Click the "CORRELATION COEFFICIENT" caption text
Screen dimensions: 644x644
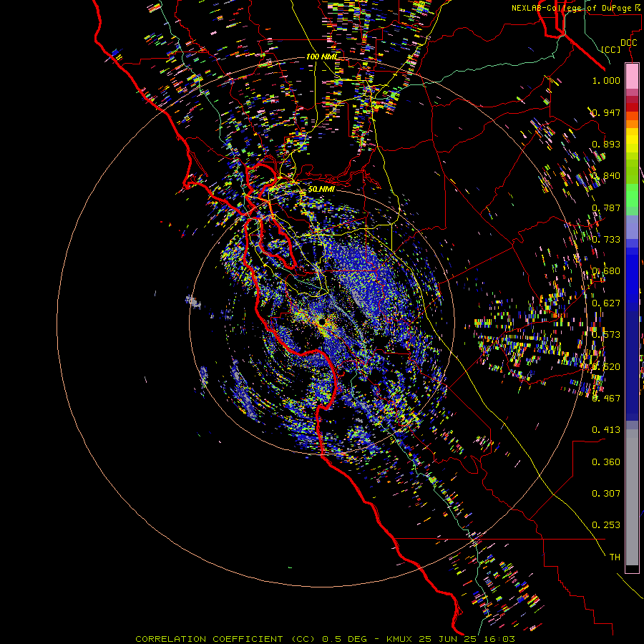pyautogui.click(x=209, y=639)
